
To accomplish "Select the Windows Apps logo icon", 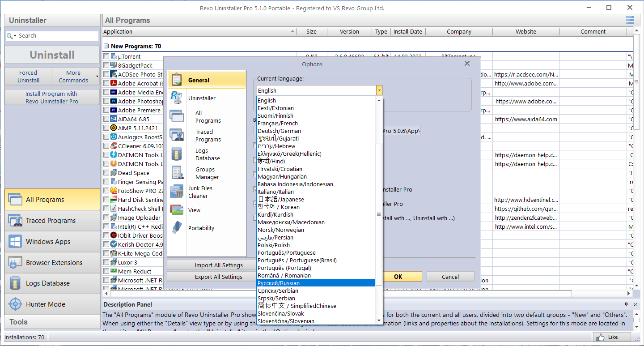I will coord(15,242).
